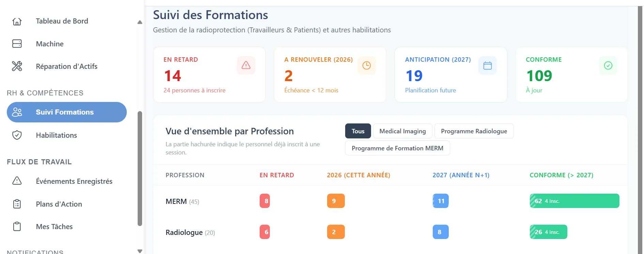The height and width of the screenshot is (254, 644).
Task: Select Programme de Formation MERM filter
Action: pos(398,148)
